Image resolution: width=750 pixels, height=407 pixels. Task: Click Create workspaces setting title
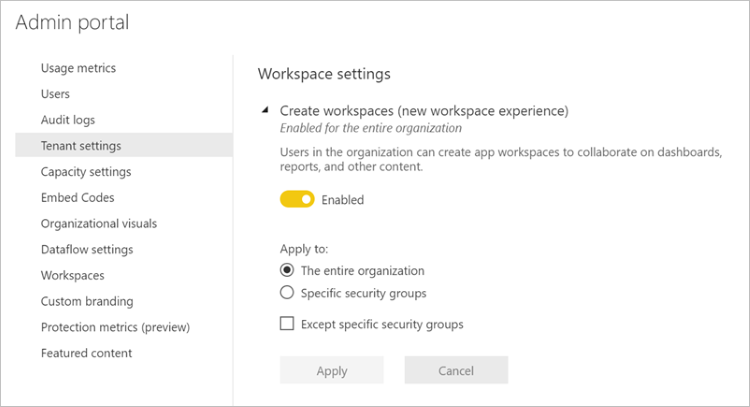tap(424, 110)
